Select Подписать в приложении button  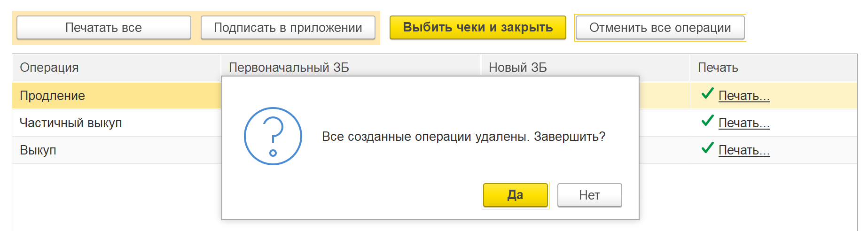tap(288, 28)
